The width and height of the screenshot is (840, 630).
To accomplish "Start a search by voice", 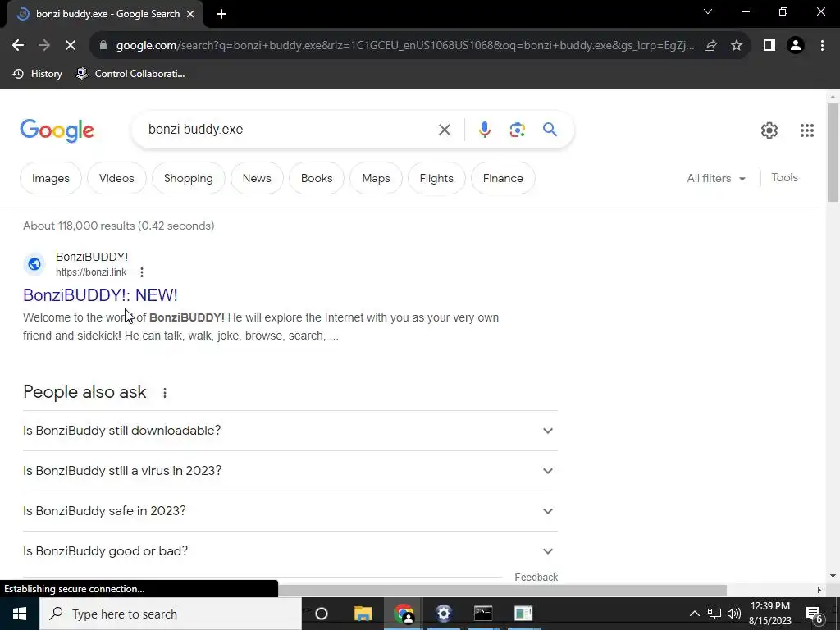I will click(484, 130).
